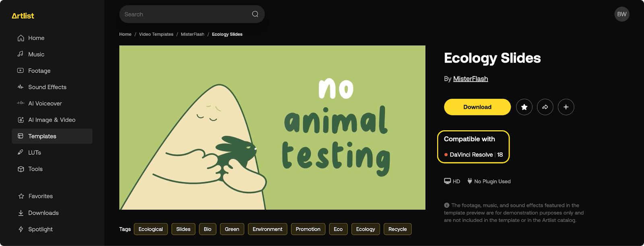Click the share arrow icon
The image size is (644, 246).
click(x=545, y=107)
